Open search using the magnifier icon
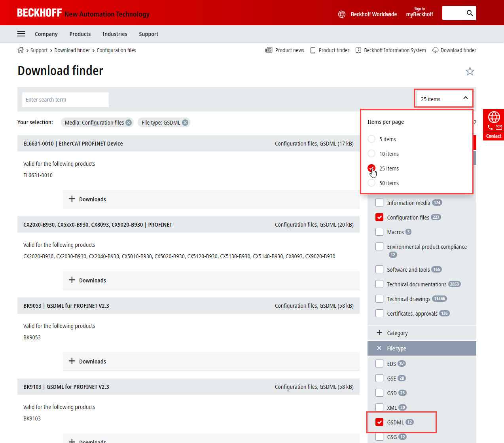 point(470,13)
